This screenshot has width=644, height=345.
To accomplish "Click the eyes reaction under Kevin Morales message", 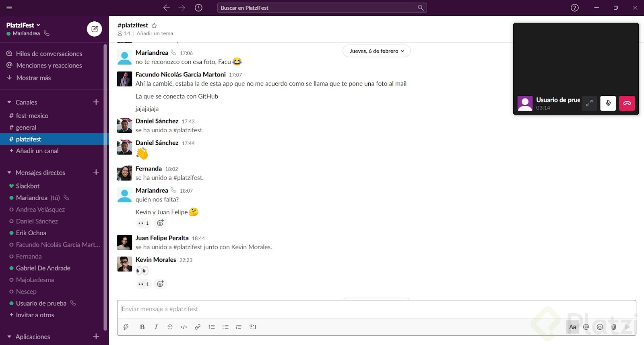I will 144,284.
